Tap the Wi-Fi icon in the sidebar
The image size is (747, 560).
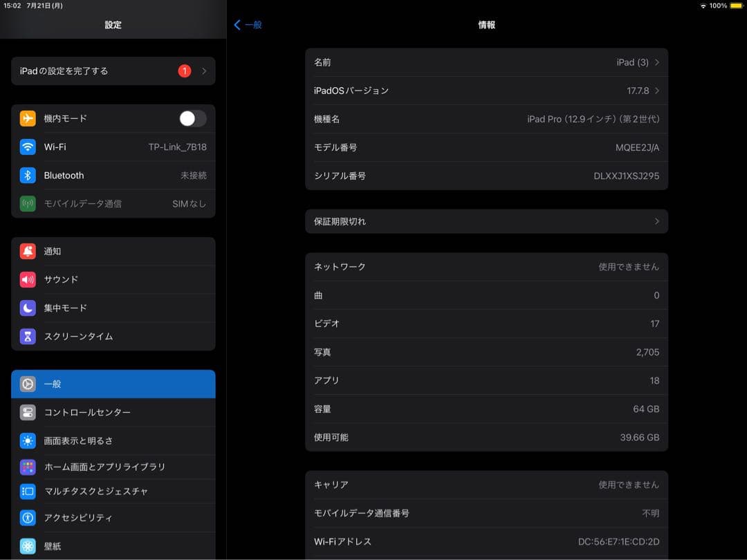(28, 147)
